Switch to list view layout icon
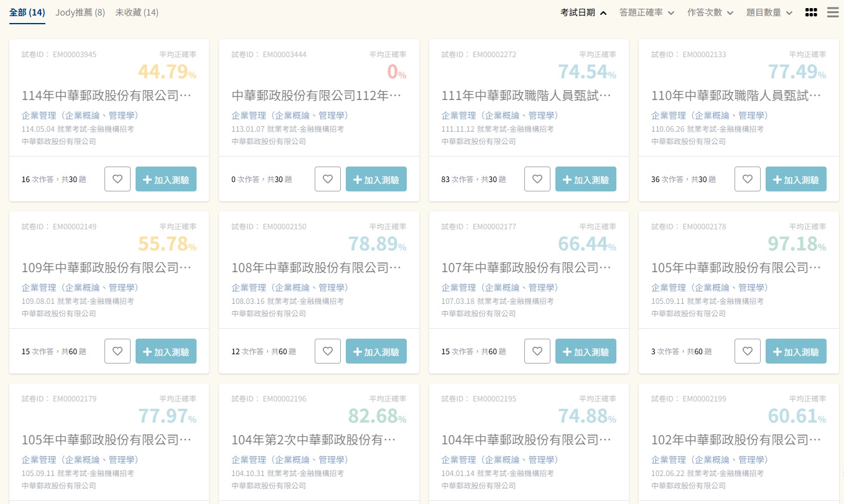844x504 pixels. point(832,12)
